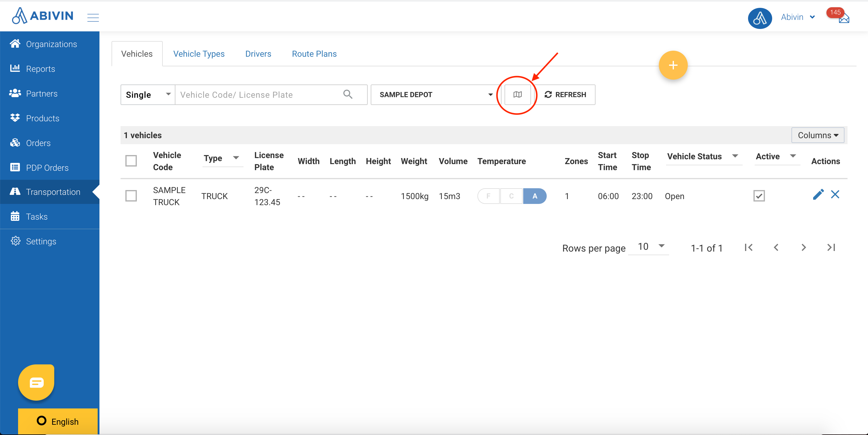Open Tasks in sidebar
Screen dimensions: 868x435
(x=49, y=217)
